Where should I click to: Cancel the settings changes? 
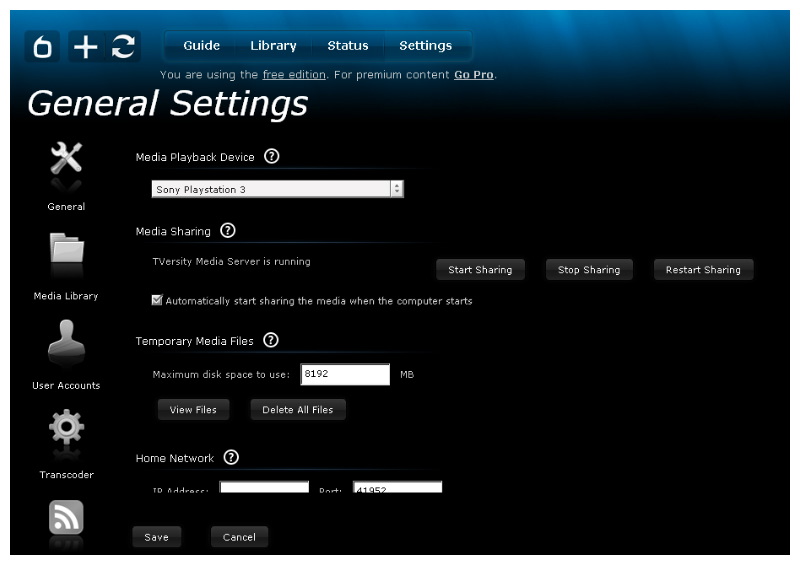click(239, 537)
